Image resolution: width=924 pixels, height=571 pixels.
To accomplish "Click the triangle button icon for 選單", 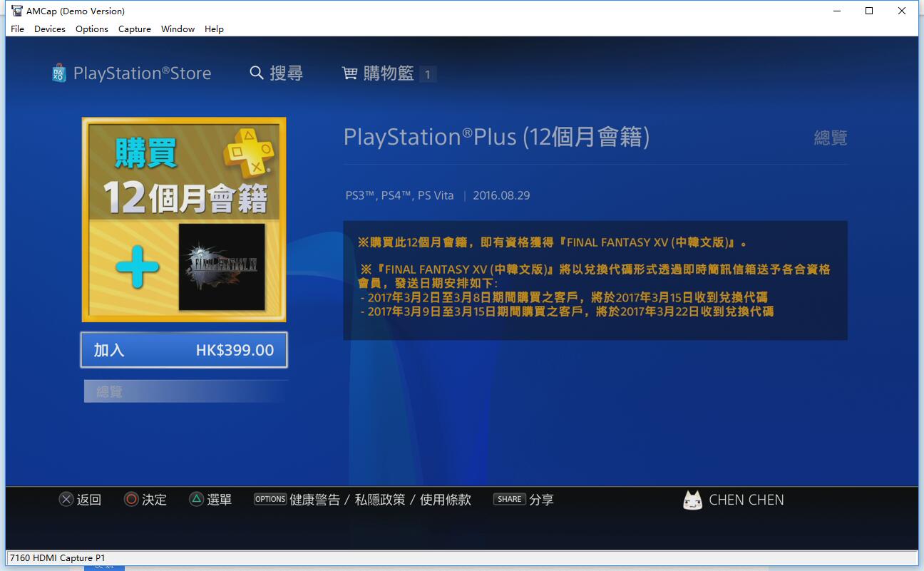I will coord(196,500).
